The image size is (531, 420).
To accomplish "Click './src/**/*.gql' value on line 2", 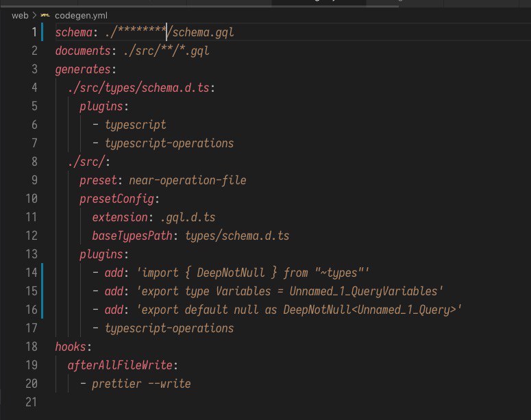I will pos(166,51).
